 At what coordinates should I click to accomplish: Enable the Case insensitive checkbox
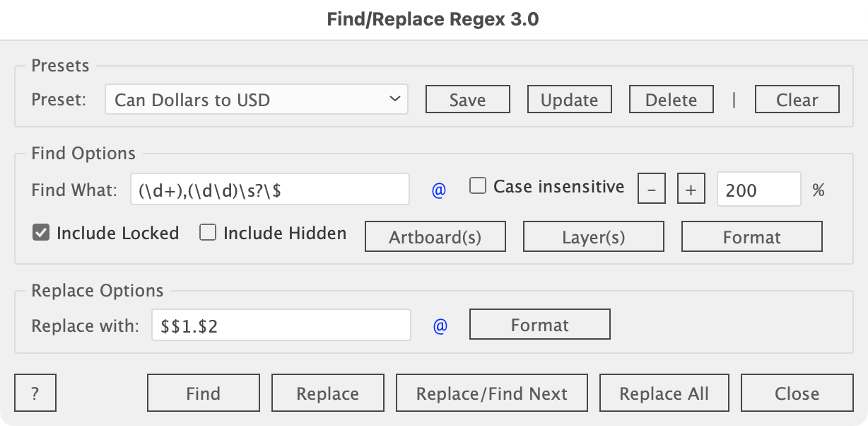(x=479, y=187)
